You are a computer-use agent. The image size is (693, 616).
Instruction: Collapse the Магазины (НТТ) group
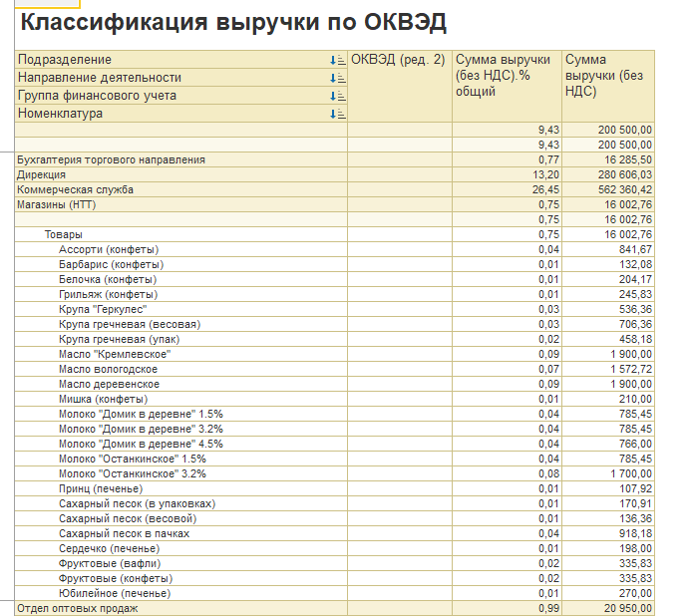click(57, 204)
